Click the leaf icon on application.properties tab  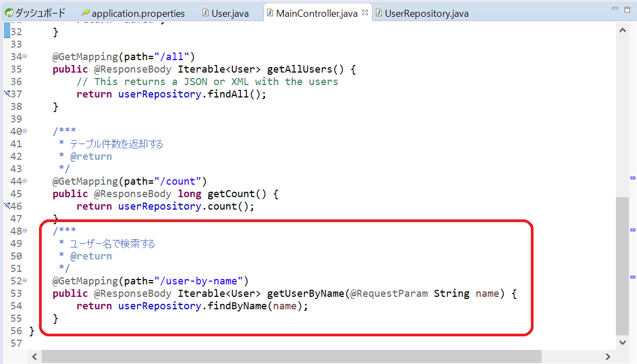point(86,13)
